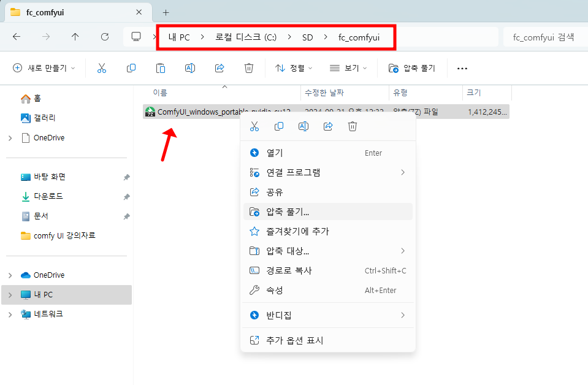Click Copy icon in the command toolbar
This screenshot has height=385, width=588.
pyautogui.click(x=131, y=68)
